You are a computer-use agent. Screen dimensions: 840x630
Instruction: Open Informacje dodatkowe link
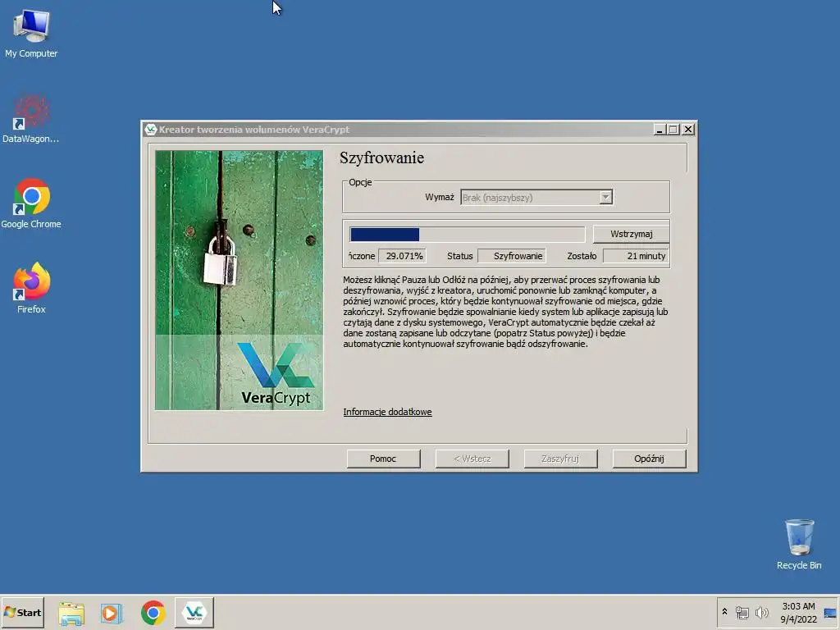[x=387, y=412]
